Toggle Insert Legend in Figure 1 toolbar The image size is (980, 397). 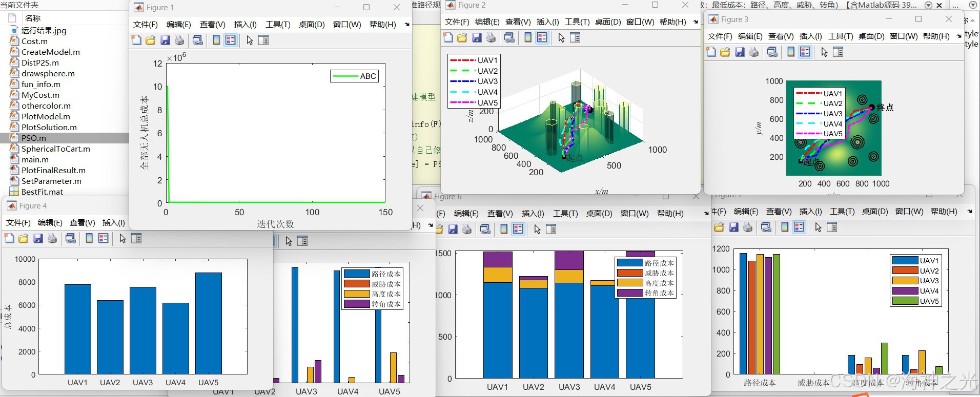tap(231, 40)
